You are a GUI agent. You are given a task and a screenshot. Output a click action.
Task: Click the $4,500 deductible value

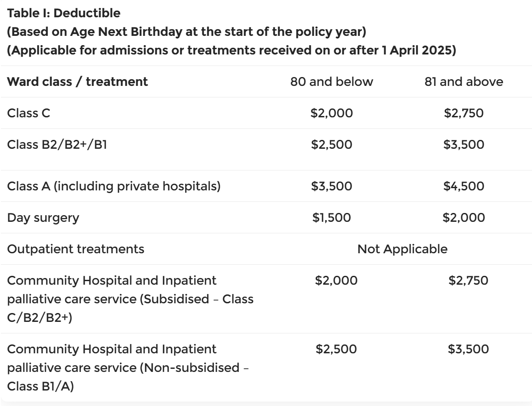point(464,186)
